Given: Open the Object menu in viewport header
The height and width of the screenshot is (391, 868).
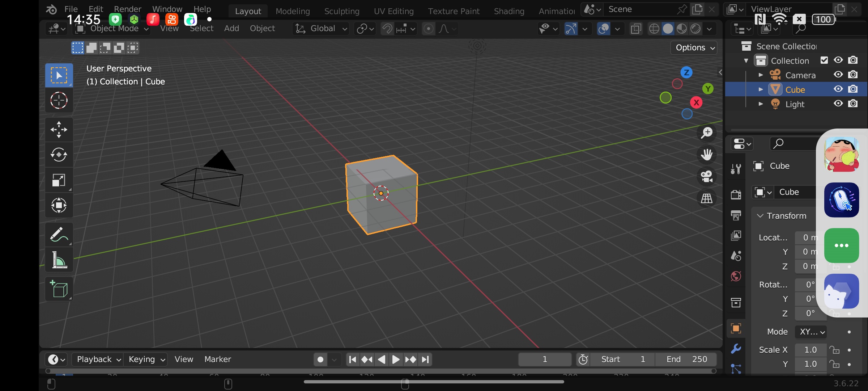Looking at the screenshot, I should coord(262,28).
